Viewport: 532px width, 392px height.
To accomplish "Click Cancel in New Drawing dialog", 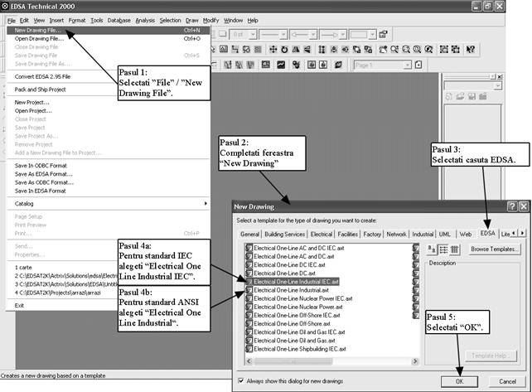I will [501, 380].
